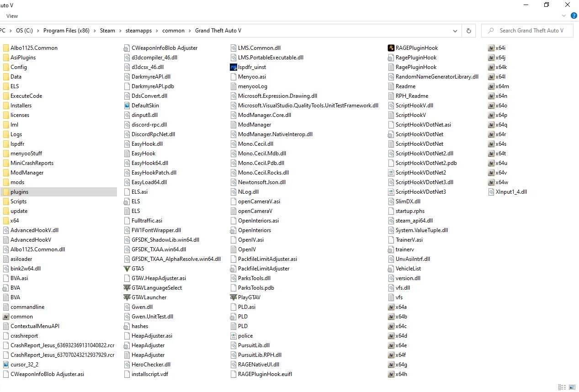Select the hashes configuration file icon
The height and width of the screenshot is (392, 579).
[x=127, y=326]
